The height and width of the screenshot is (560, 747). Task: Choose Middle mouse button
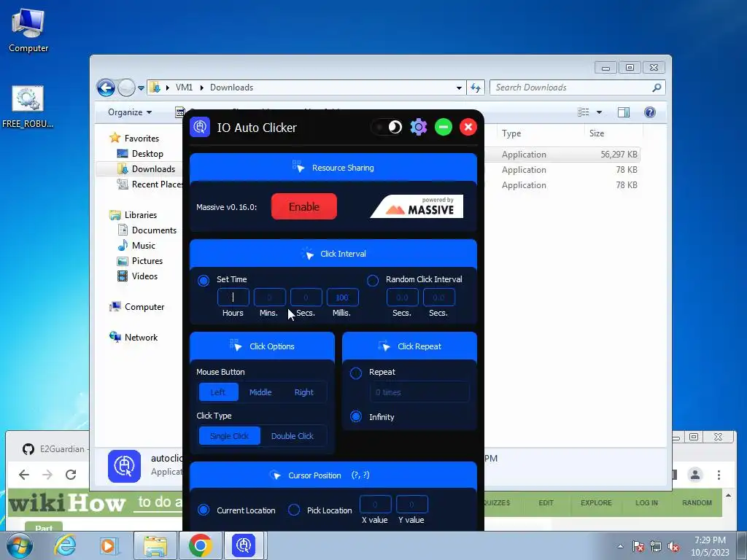tap(260, 392)
